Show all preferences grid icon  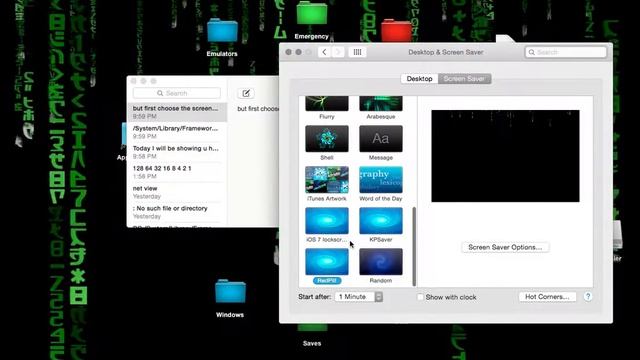click(x=357, y=52)
